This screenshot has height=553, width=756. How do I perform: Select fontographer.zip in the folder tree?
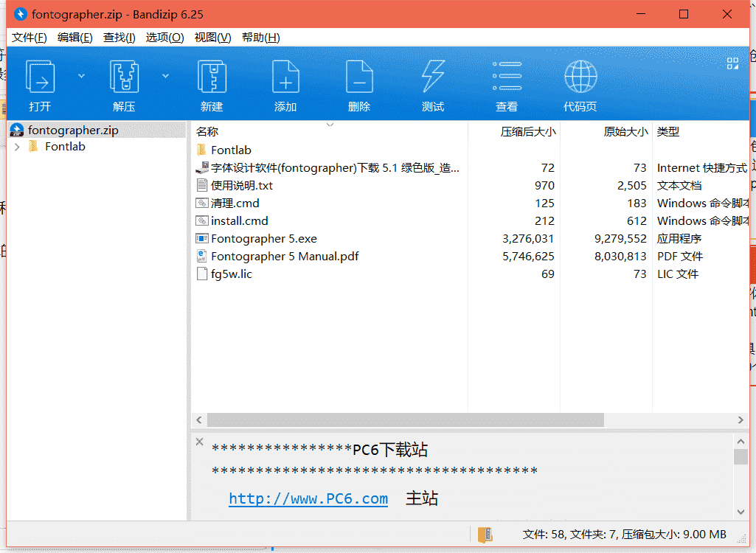(73, 131)
